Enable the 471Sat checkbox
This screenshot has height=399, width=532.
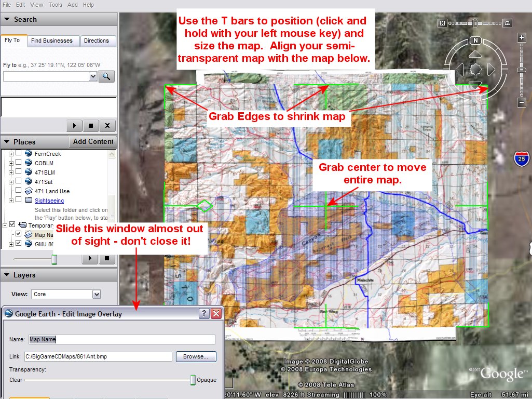coord(19,181)
